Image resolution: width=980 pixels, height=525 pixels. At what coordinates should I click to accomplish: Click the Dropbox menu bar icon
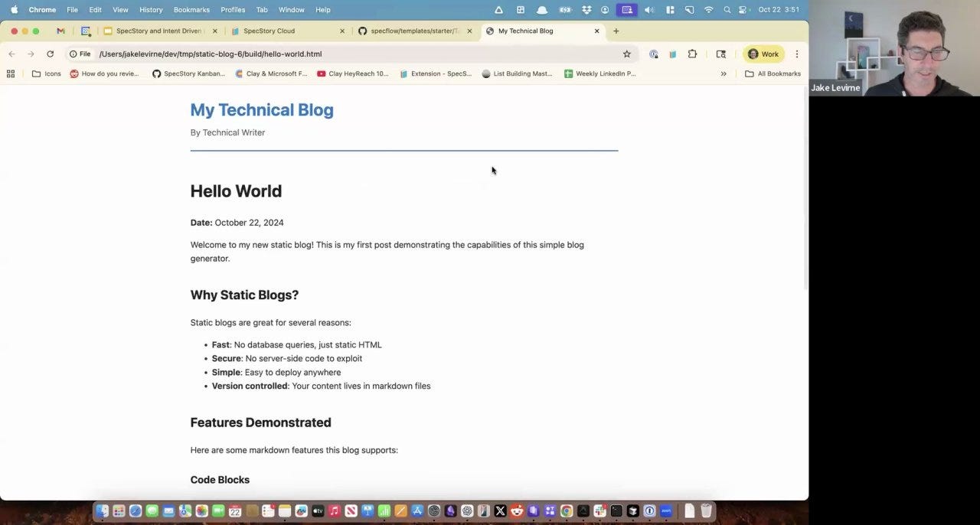586,10
